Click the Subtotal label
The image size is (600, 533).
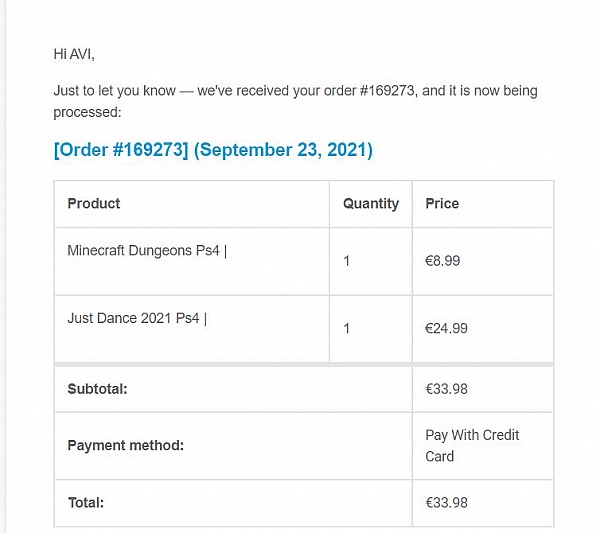tap(97, 389)
